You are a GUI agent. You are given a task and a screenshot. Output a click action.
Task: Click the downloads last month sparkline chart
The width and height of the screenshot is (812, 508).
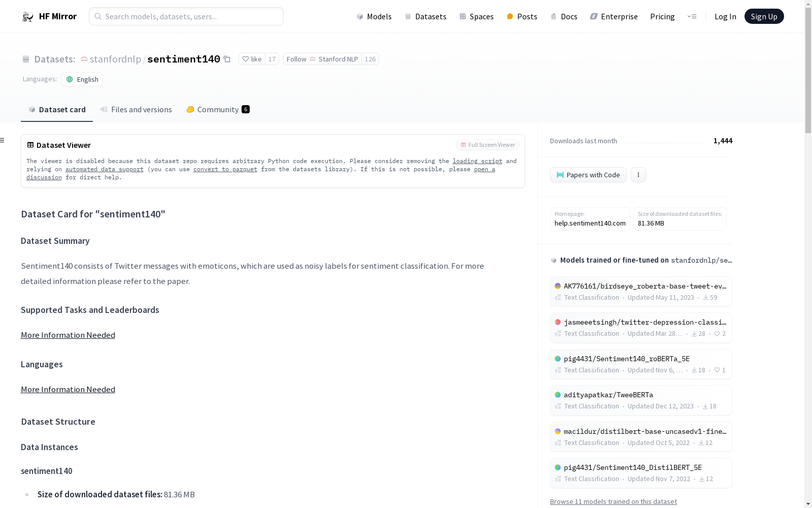(x=665, y=141)
